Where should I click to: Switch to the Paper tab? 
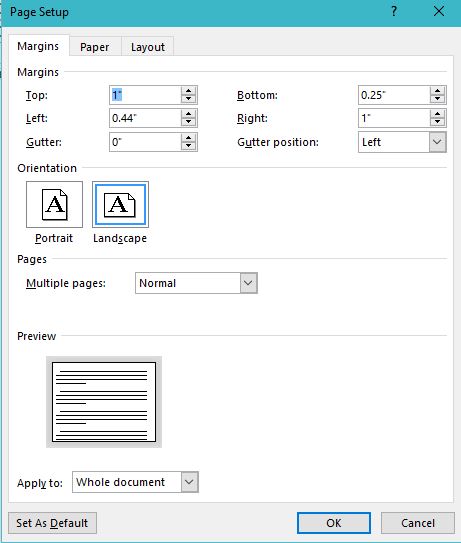(95, 47)
